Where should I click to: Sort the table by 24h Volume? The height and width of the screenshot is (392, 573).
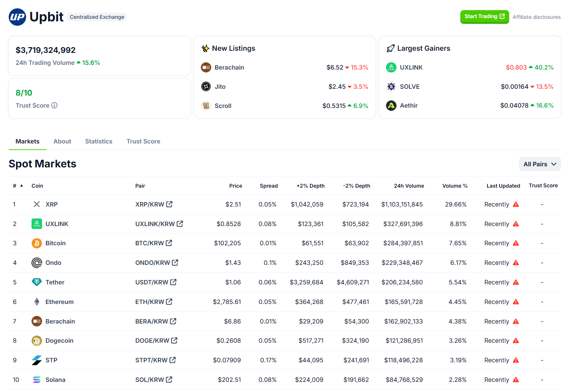409,186
